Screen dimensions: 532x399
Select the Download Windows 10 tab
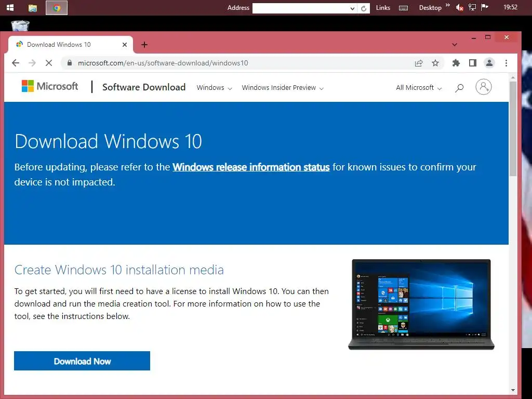71,45
